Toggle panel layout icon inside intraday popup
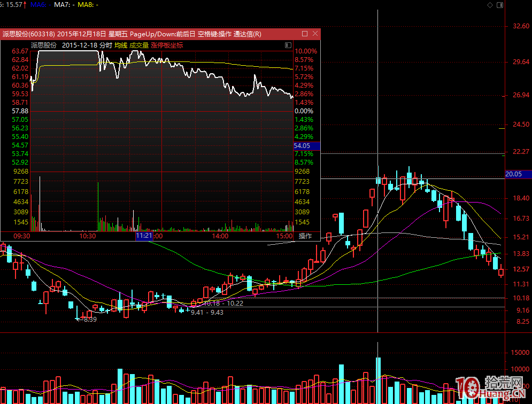 tap(288, 45)
